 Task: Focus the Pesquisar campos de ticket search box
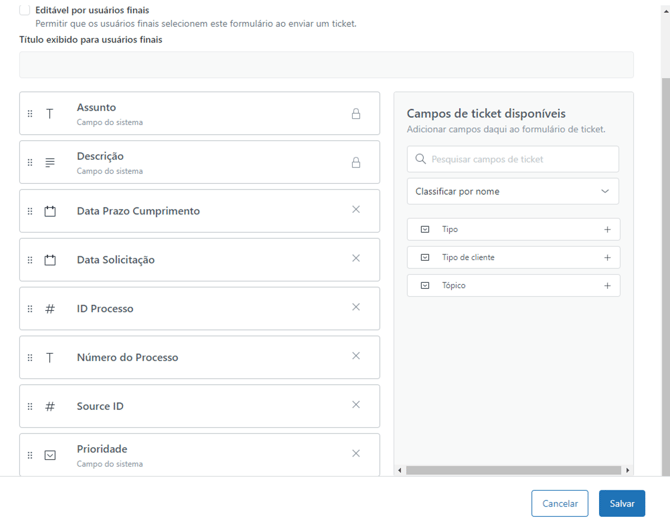tap(520, 159)
